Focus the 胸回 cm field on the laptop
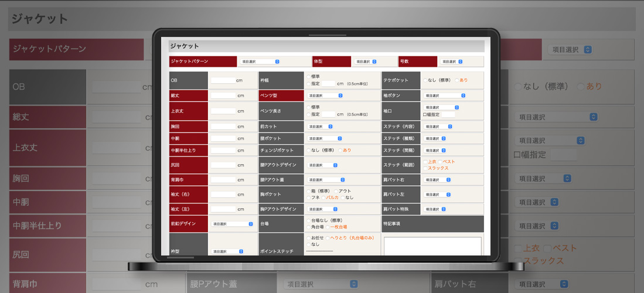This screenshot has height=293, width=644. 223,127
